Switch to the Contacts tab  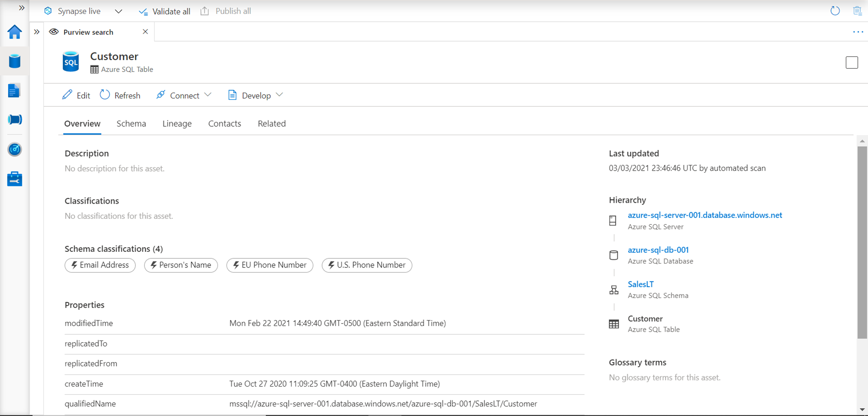225,124
